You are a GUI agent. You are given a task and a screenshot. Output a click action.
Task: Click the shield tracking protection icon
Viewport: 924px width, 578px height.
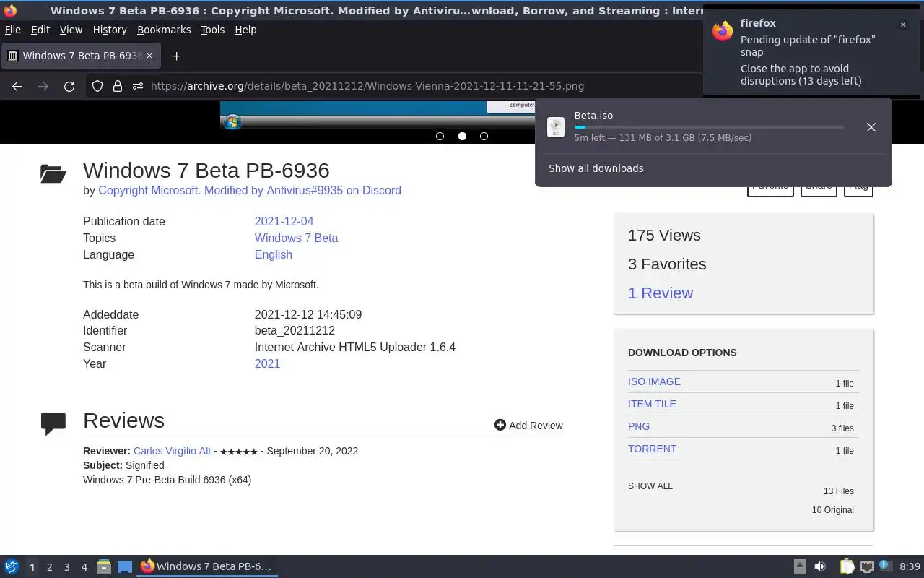pos(97,86)
